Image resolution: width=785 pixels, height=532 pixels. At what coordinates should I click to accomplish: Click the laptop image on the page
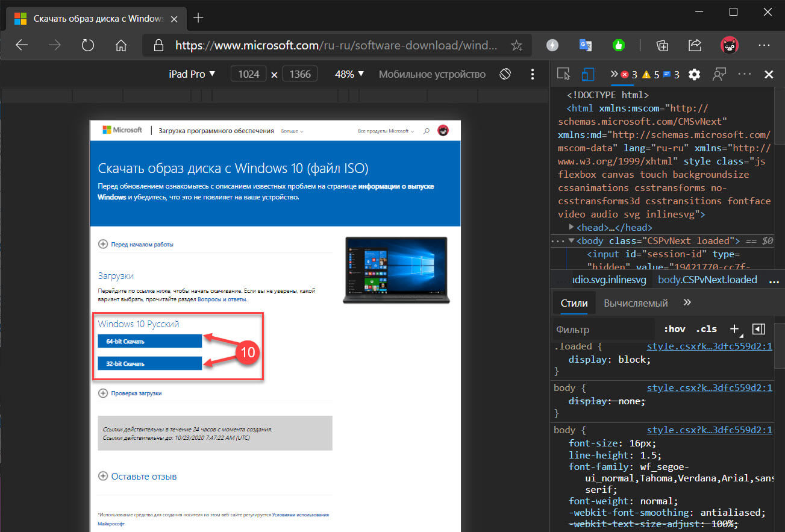click(395, 270)
